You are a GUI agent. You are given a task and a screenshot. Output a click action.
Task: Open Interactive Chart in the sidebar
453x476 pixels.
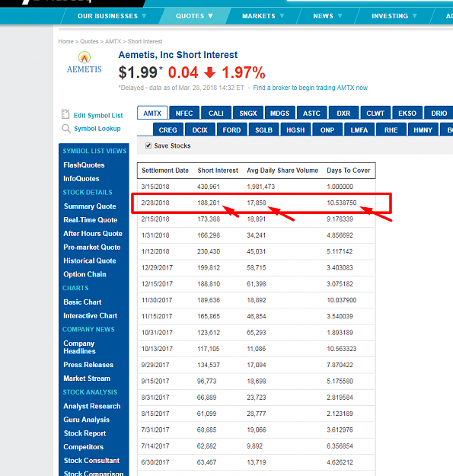click(x=91, y=316)
